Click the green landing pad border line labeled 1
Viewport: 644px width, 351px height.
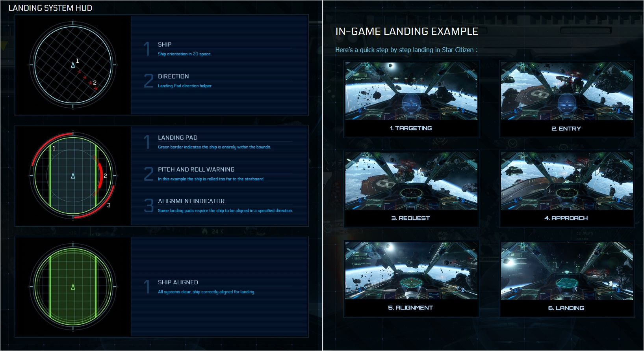pos(50,175)
